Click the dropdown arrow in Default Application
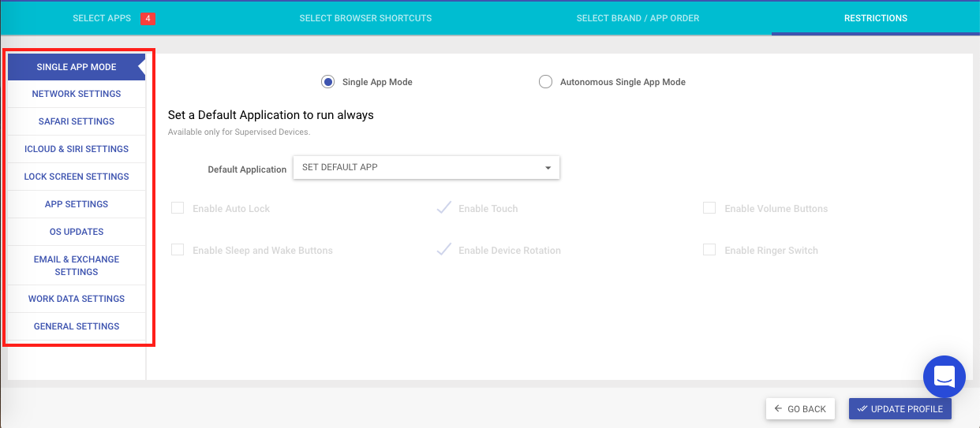The width and height of the screenshot is (980, 428). pyautogui.click(x=548, y=168)
